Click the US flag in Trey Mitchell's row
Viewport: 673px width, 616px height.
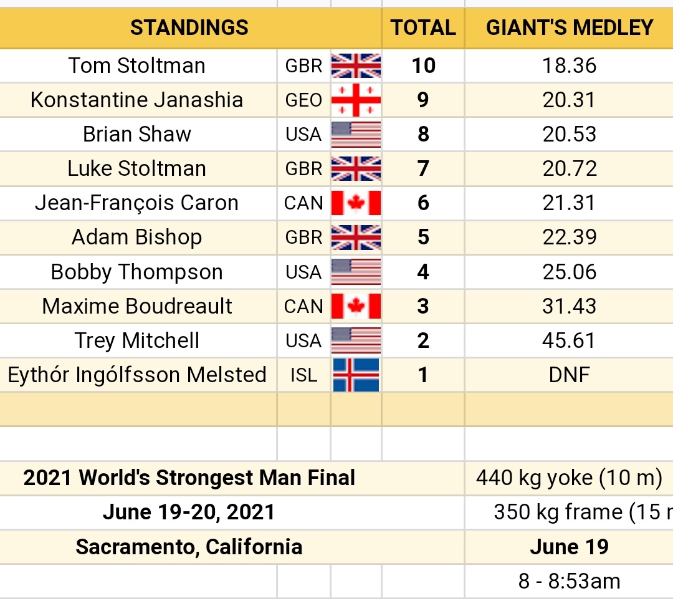pyautogui.click(x=356, y=340)
